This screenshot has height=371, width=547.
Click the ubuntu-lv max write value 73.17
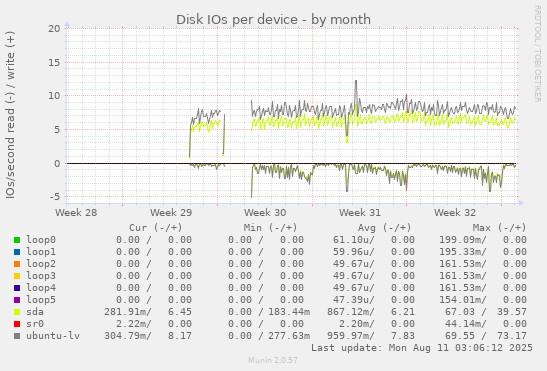(x=512, y=335)
